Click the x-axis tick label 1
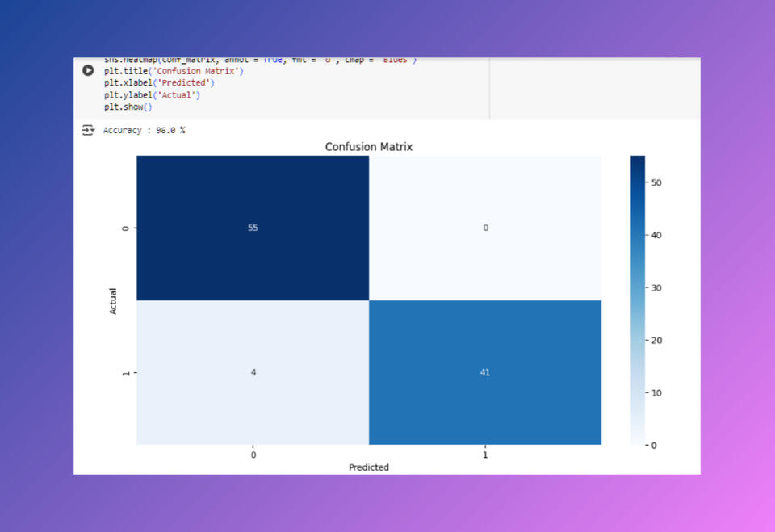The height and width of the screenshot is (532, 775). [484, 455]
